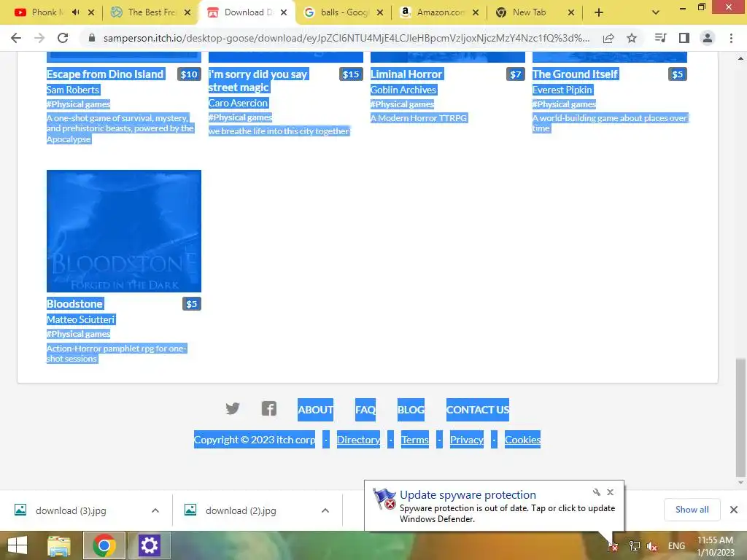Reload the current page
Image resolution: width=747 pixels, height=560 pixels.
(63, 38)
